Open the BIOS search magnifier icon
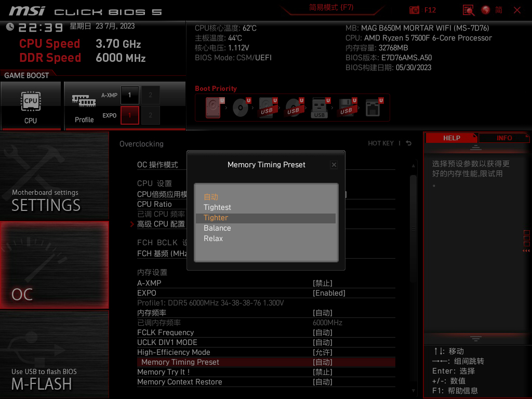The image size is (532, 399). (x=469, y=10)
